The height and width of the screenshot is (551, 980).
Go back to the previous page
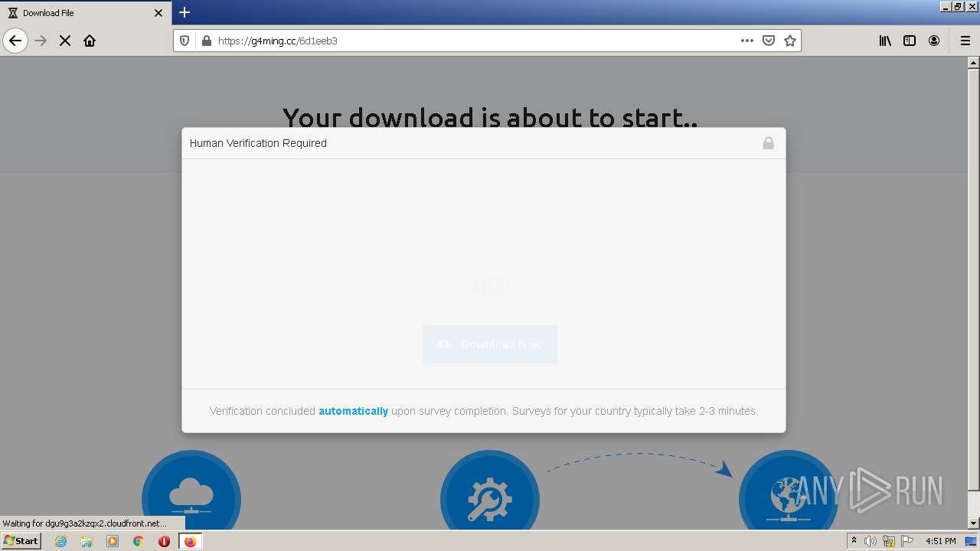pyautogui.click(x=15, y=41)
